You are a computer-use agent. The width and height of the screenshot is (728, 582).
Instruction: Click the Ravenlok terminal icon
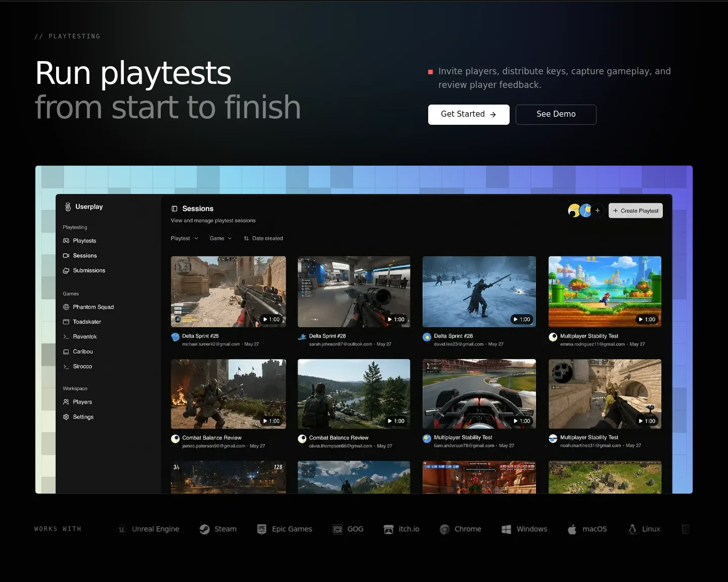pyautogui.click(x=66, y=337)
